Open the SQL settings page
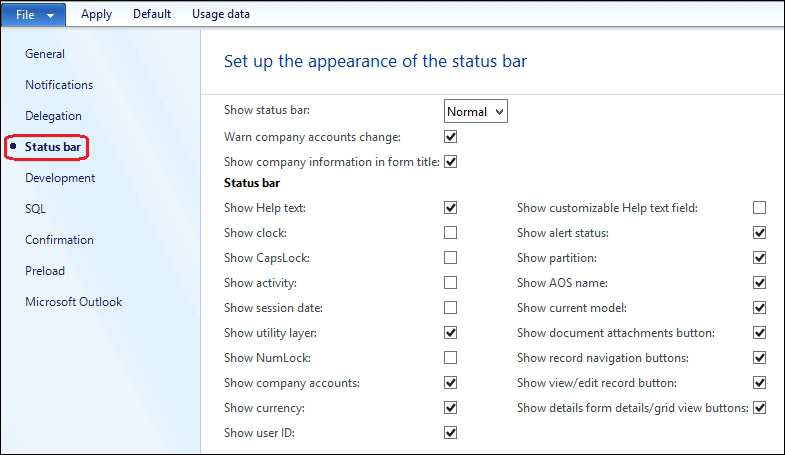Screen dimensions: 785x455 (x=36, y=209)
